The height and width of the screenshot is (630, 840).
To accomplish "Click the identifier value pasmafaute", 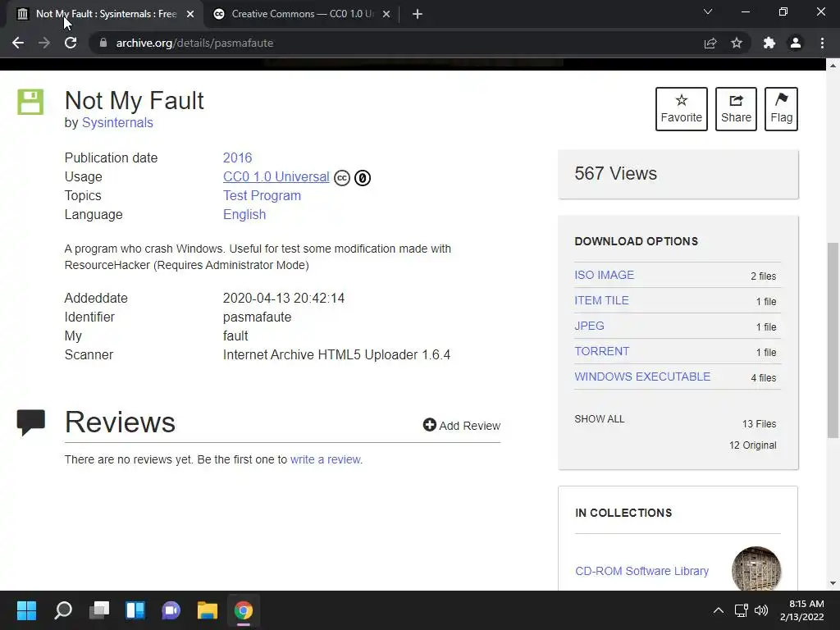I will [x=257, y=317].
